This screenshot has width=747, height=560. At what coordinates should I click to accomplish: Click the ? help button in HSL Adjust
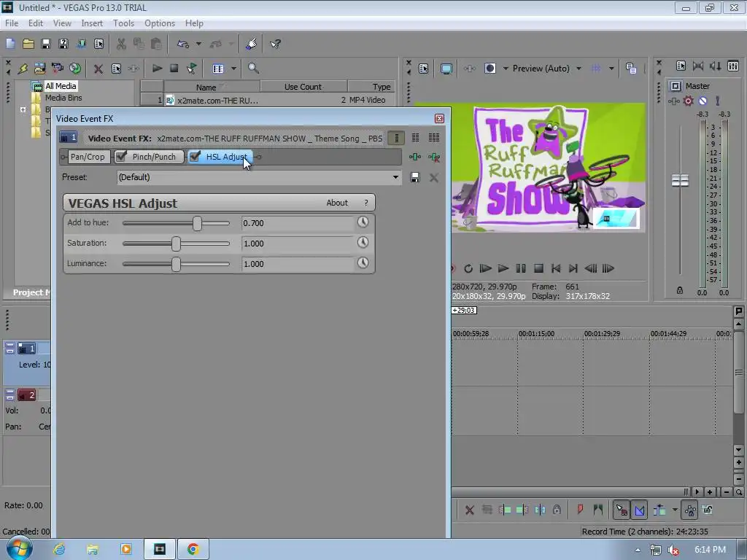366,203
